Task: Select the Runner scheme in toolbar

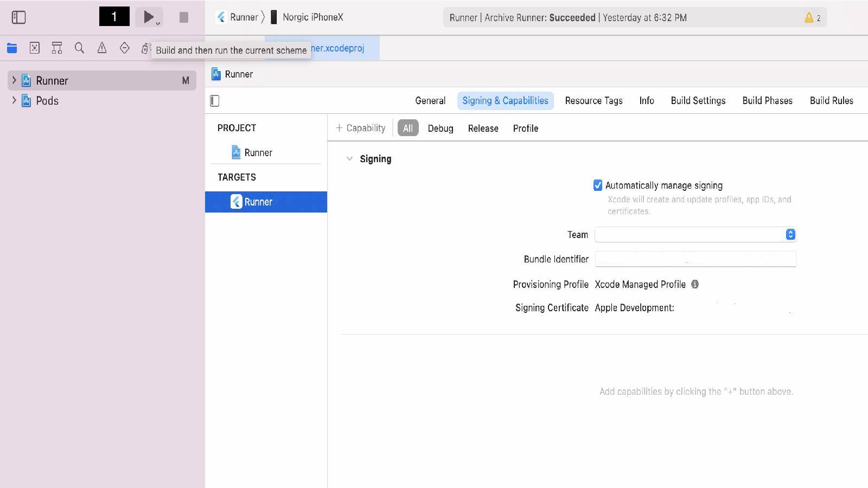Action: click(x=238, y=17)
